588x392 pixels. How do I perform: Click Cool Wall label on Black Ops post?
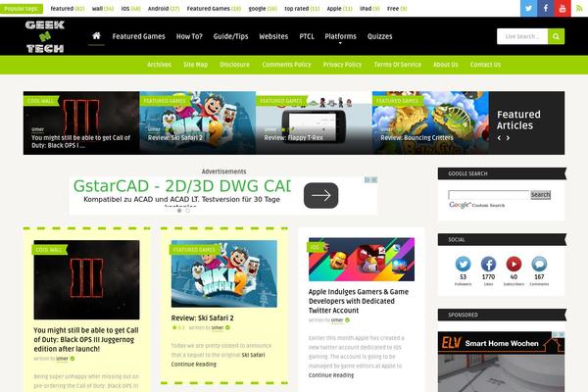(x=49, y=250)
